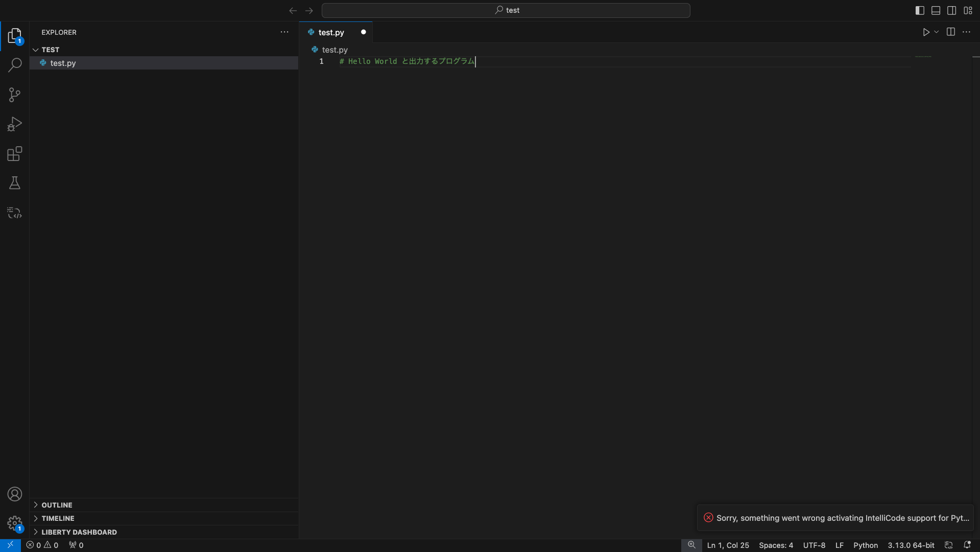The height and width of the screenshot is (552, 980).
Task: Click the Hello World comment on line 1
Action: pyautogui.click(x=407, y=61)
